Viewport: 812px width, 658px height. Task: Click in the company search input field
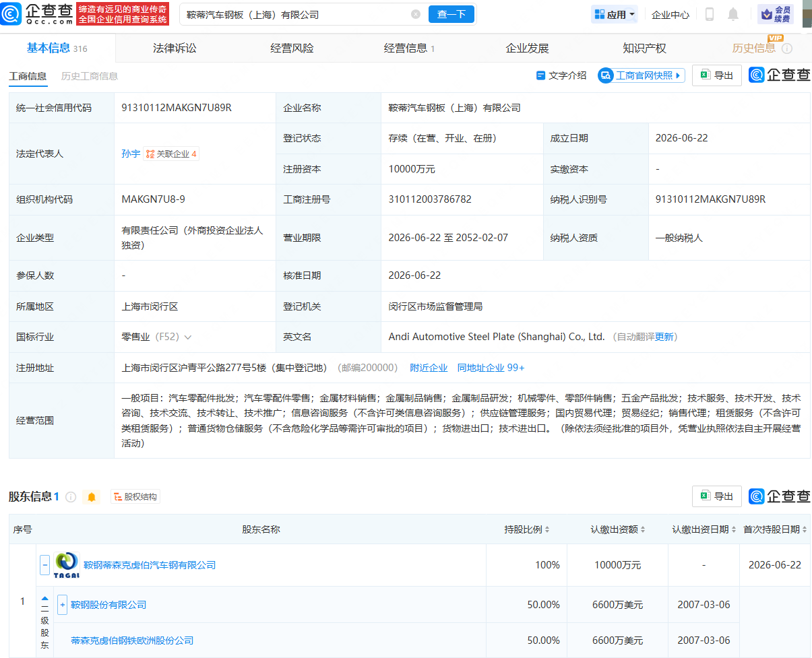[296, 14]
